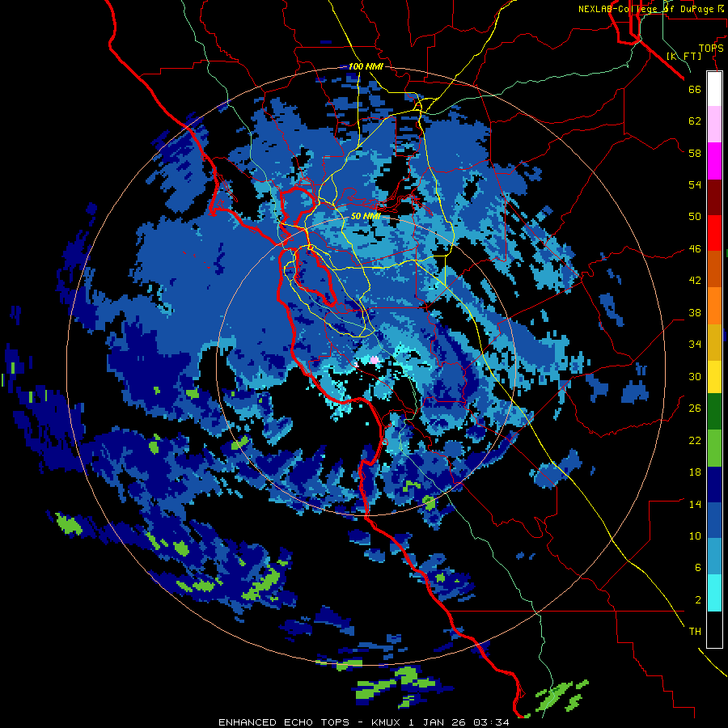728x728 pixels.
Task: Click the pink radar site marker at center
Action: point(375,359)
